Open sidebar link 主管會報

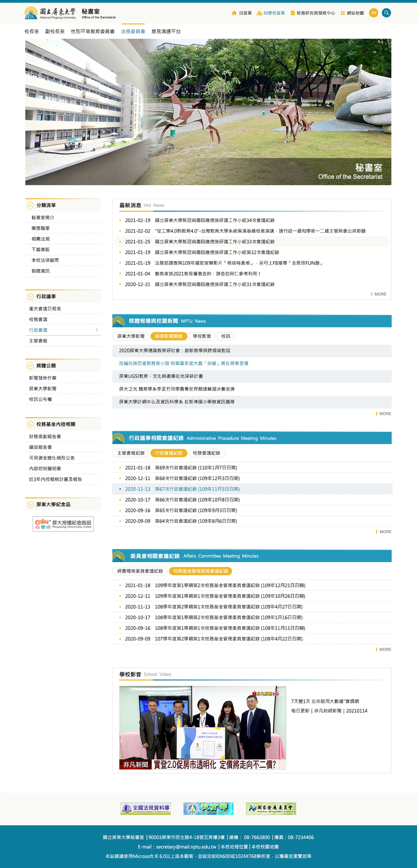click(38, 341)
